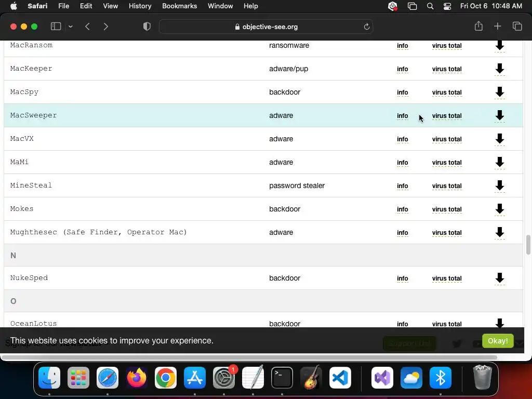This screenshot has width=532, height=399.
Task: Click the security shield menu bar icon
Action: [393, 6]
